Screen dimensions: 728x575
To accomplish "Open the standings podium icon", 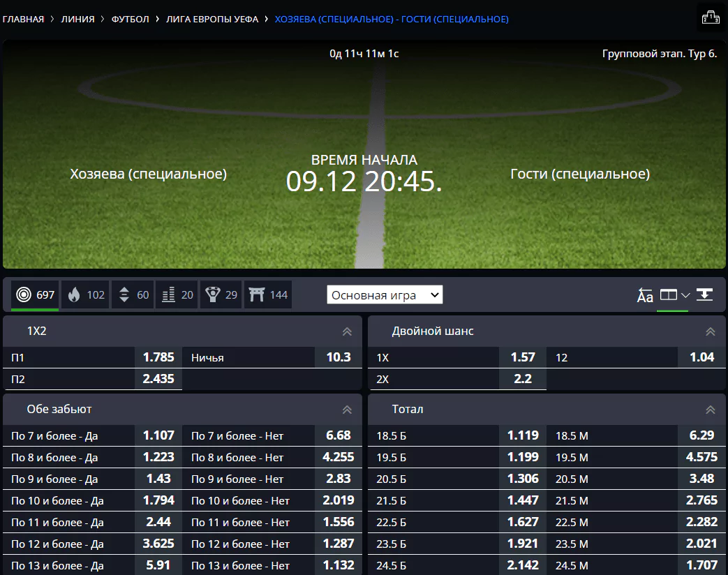I will tap(711, 18).
